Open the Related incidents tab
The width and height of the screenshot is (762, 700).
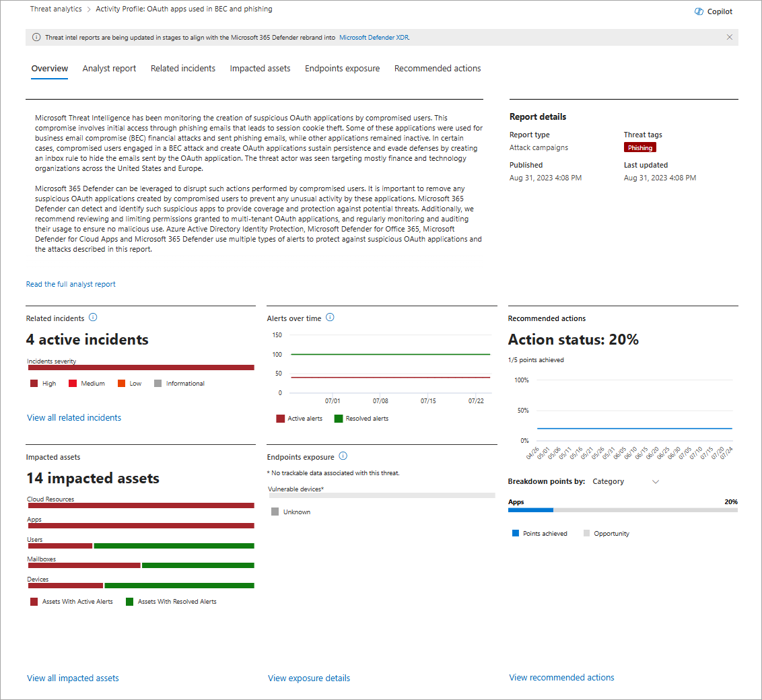click(183, 69)
